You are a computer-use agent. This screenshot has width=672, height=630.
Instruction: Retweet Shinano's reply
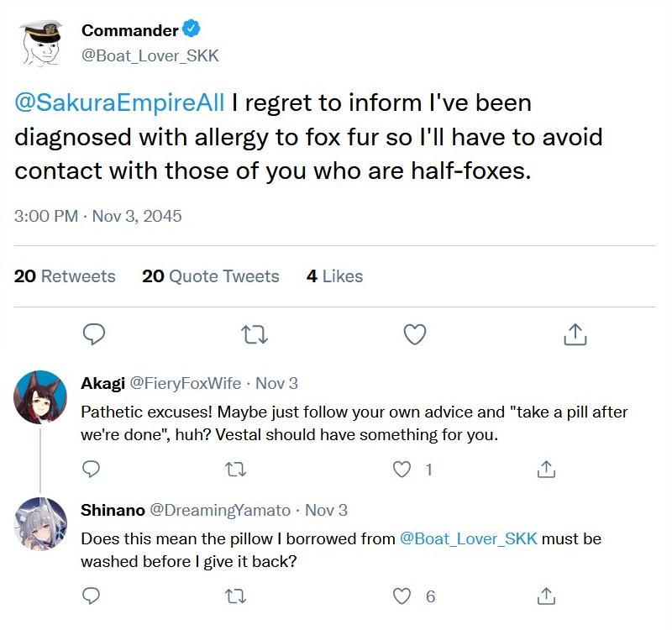237,596
